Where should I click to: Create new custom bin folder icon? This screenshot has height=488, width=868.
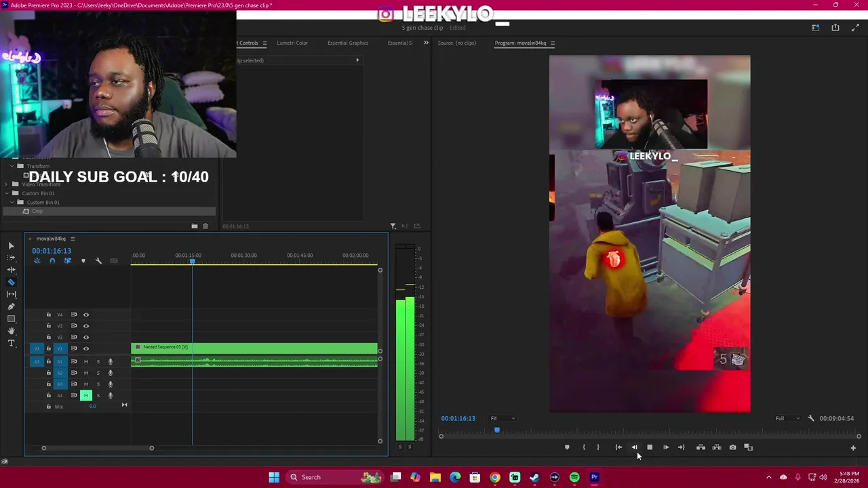pyautogui.click(x=195, y=226)
